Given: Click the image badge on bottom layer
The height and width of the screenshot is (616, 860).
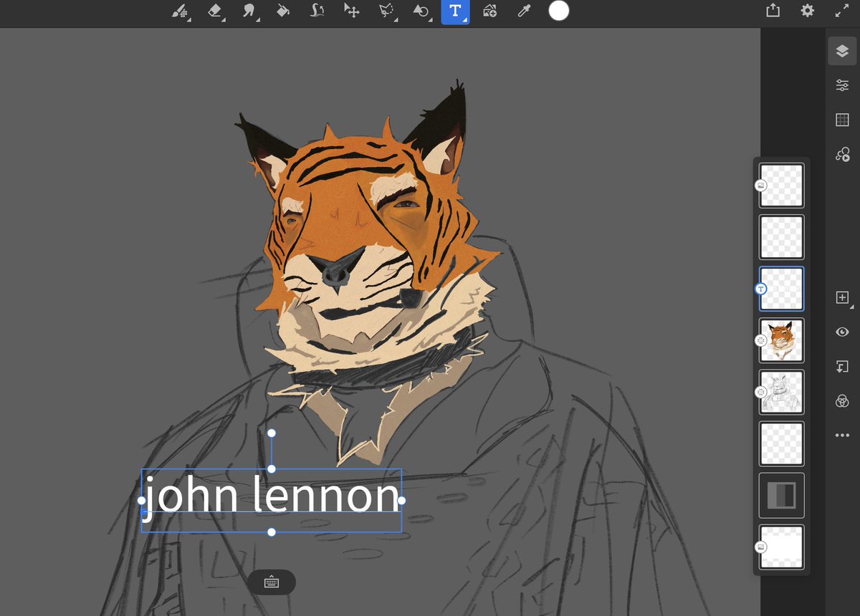Looking at the screenshot, I should 761,547.
